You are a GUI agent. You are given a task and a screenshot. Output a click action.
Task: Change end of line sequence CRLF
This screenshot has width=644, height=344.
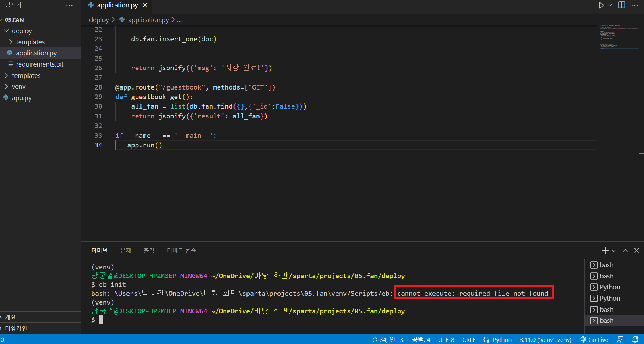point(469,339)
